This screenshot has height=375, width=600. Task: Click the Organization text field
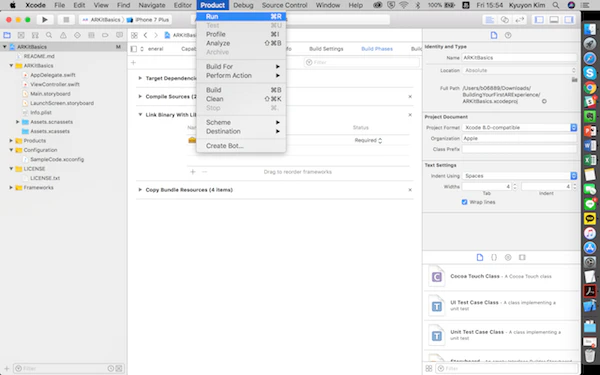click(519, 138)
